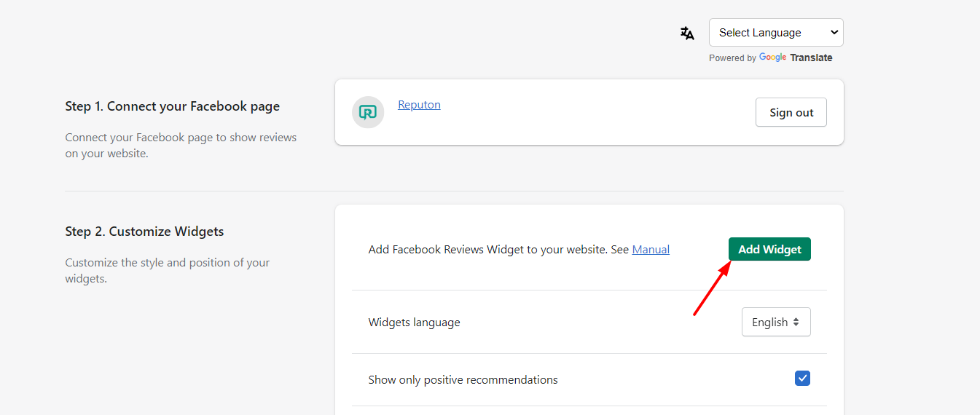Click the green Add Widget button

tap(769, 249)
